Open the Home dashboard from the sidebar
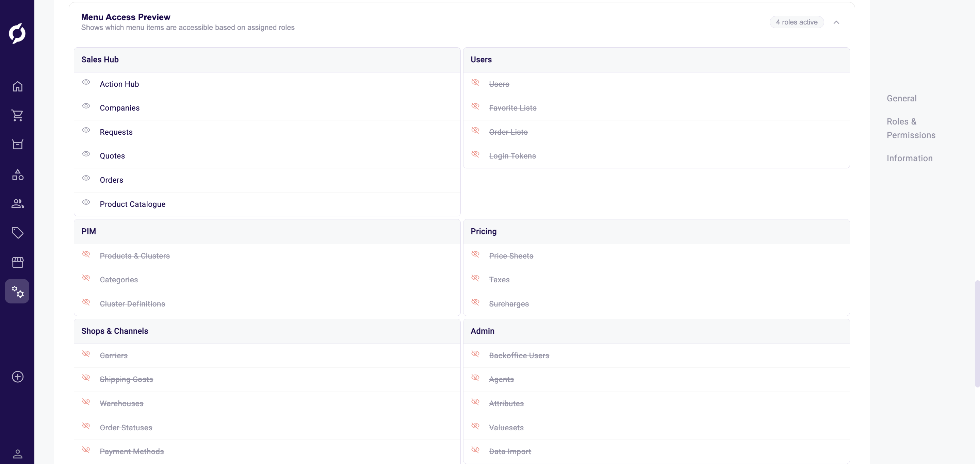This screenshot has width=980, height=464. (x=17, y=86)
